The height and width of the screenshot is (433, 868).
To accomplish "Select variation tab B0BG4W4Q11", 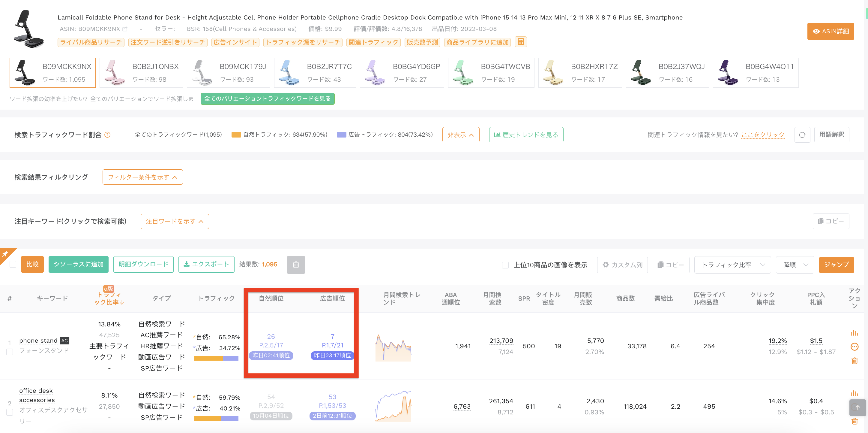I will pyautogui.click(x=756, y=73).
